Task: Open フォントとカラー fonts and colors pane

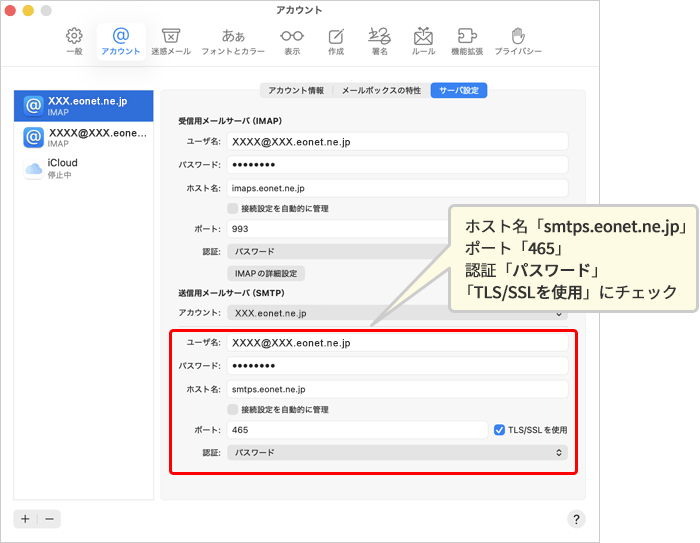Action: point(233,41)
